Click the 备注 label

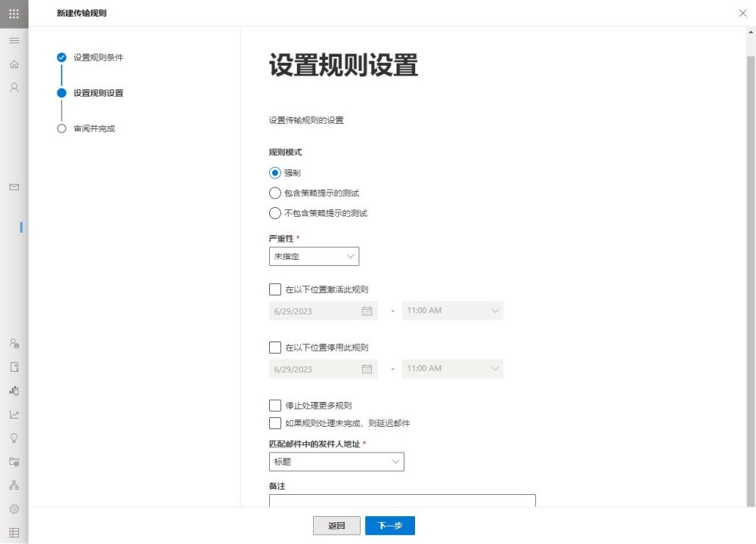pos(277,486)
